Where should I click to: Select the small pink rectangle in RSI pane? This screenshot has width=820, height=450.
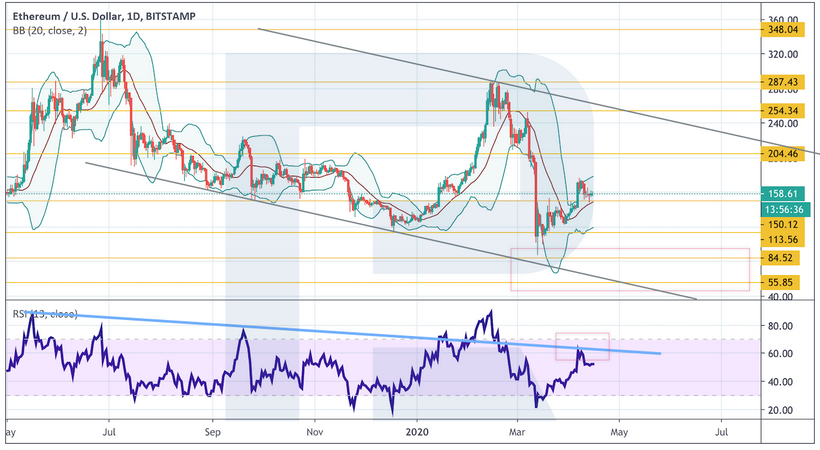(582, 346)
